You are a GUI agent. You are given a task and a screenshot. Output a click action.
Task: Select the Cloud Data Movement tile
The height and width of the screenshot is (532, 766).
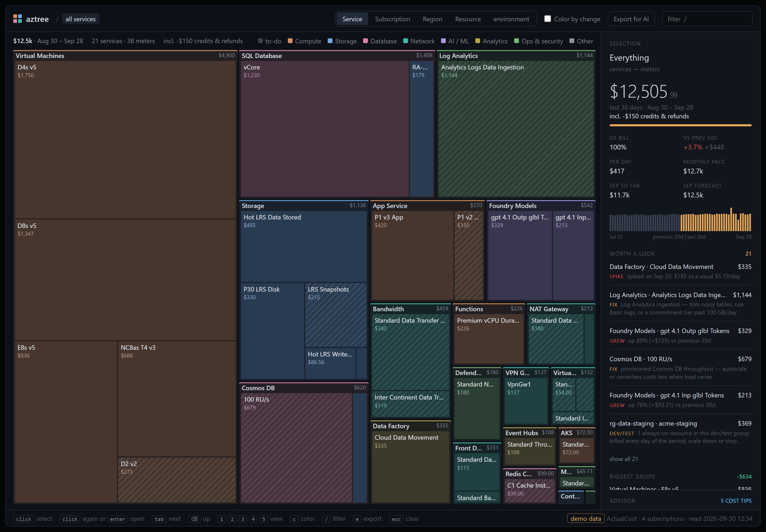[410, 467]
